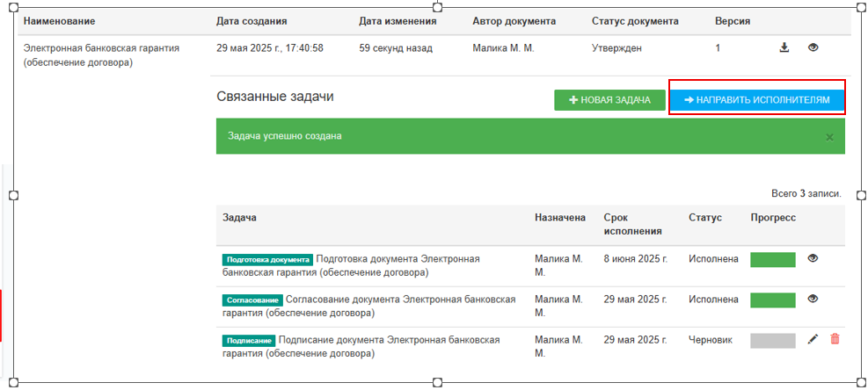Click the green progress bar of Согласование task
Screen dimensions: 868x390
[772, 300]
